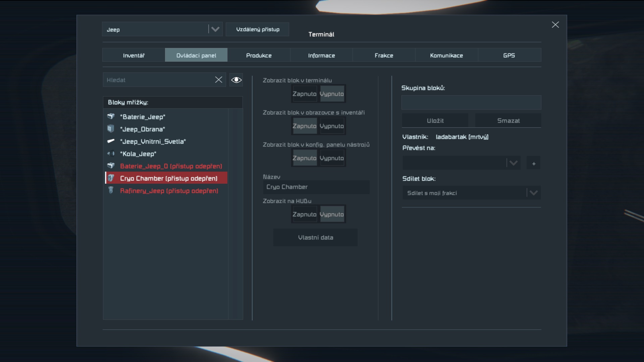
Task: Toggle hidden blocks with eye icon
Action: pos(236,80)
